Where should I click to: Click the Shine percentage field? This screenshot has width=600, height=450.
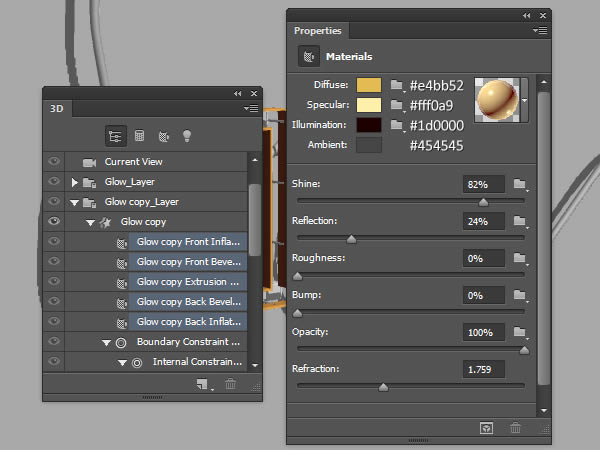[484, 184]
